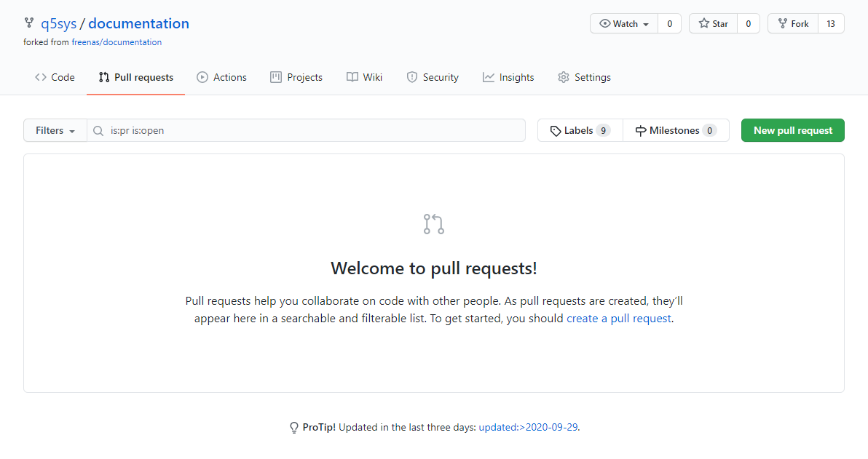This screenshot has height=459, width=868.
Task: Click the lightbulb ProTip icon
Action: (294, 428)
